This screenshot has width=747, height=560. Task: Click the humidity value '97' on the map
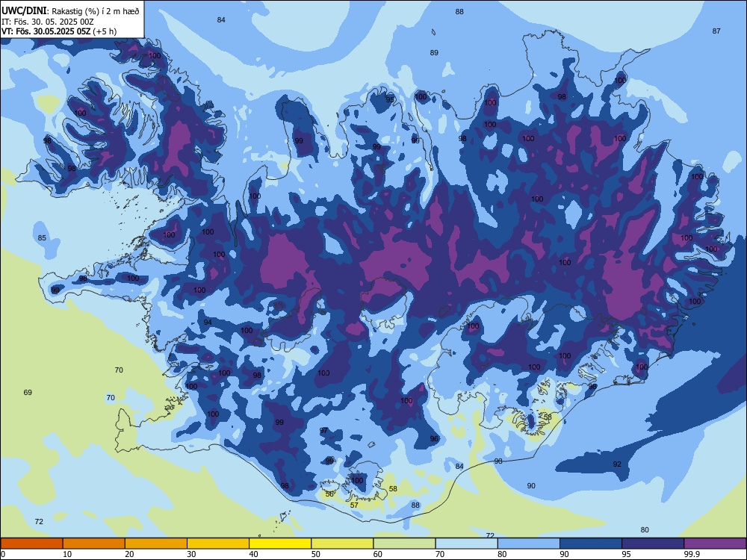(x=323, y=431)
